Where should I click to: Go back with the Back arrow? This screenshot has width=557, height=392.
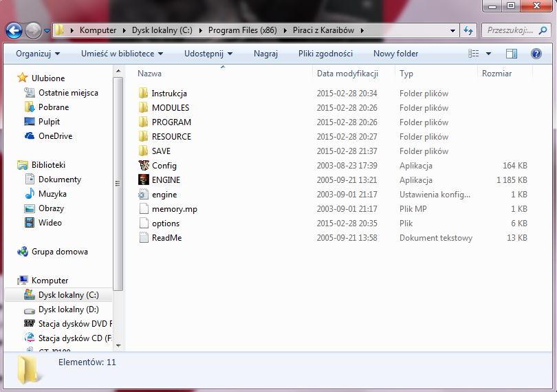(x=14, y=30)
